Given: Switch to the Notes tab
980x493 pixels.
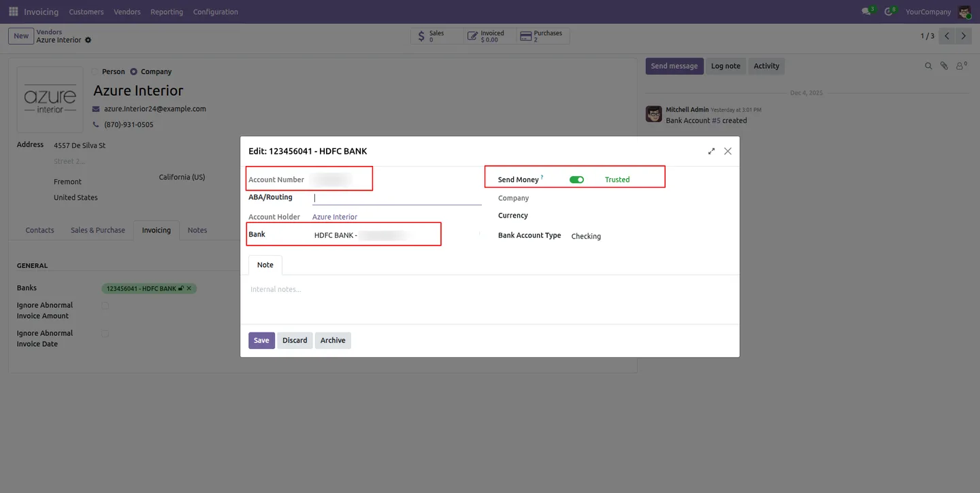Looking at the screenshot, I should 197,230.
